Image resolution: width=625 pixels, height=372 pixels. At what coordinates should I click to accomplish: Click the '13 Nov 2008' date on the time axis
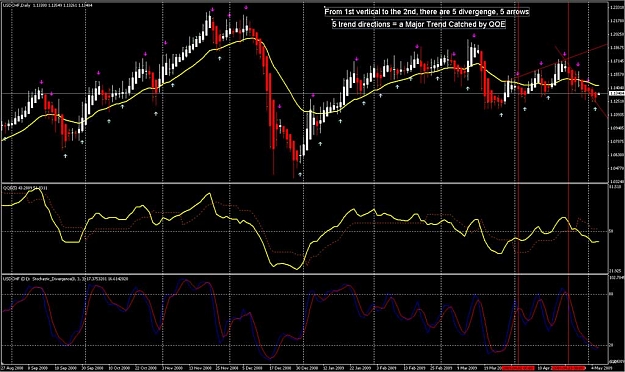(200, 368)
